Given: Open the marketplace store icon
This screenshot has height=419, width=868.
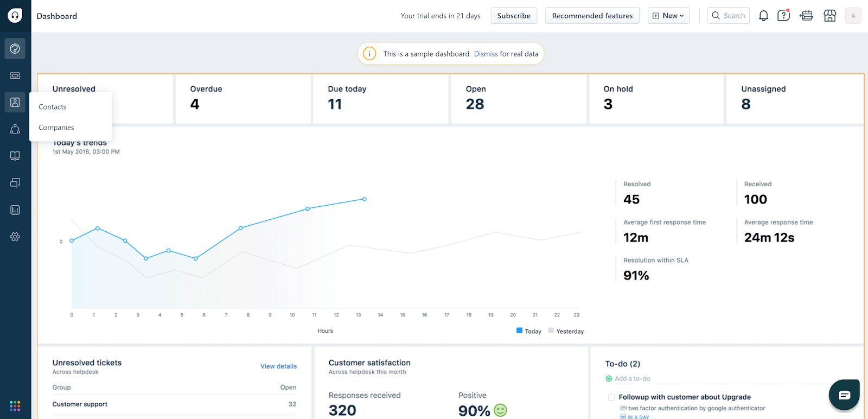Looking at the screenshot, I should pyautogui.click(x=829, y=16).
